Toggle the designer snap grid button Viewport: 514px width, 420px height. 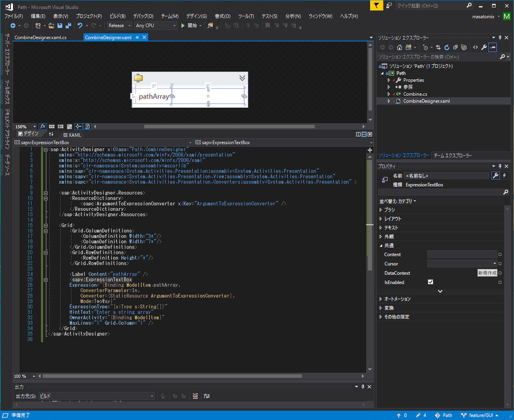pos(52,126)
